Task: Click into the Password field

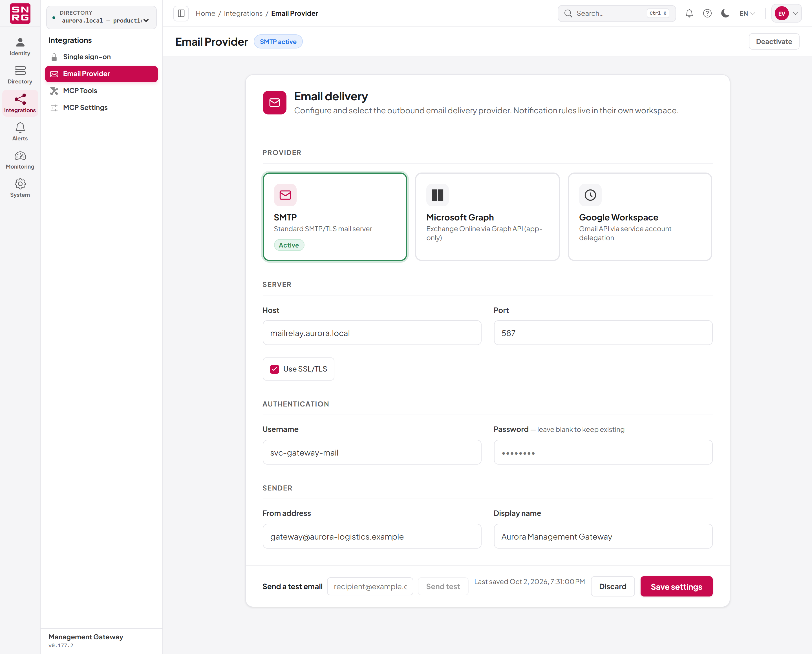Action: click(603, 452)
